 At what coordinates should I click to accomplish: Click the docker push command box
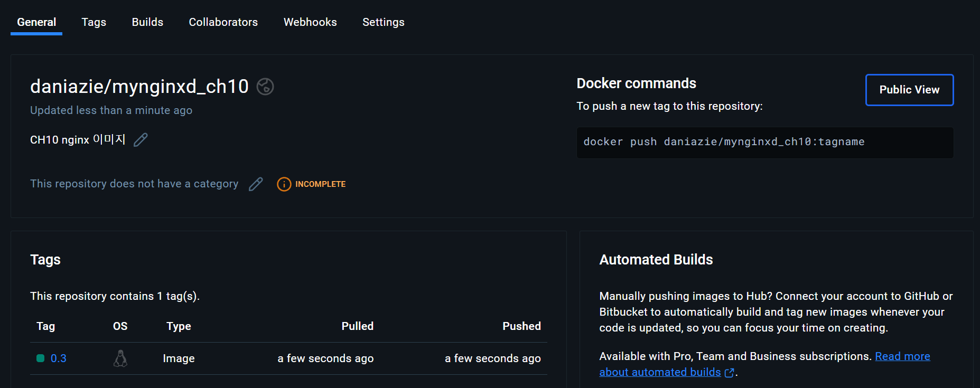point(764,142)
